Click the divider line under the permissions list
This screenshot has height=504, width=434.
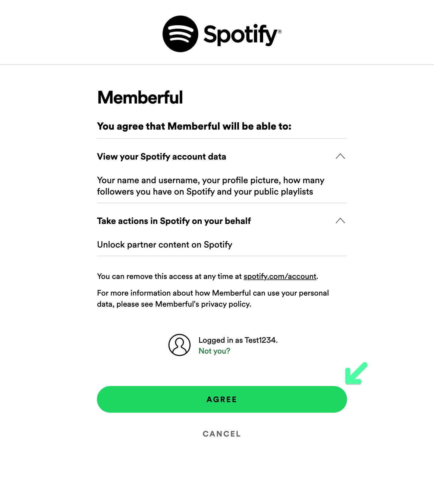click(x=222, y=256)
